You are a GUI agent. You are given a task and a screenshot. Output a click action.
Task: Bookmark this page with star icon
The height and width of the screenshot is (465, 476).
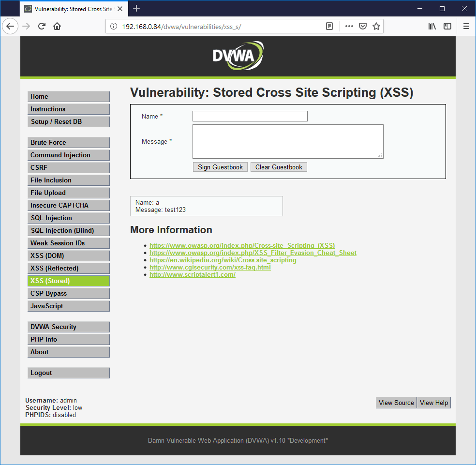click(x=376, y=26)
